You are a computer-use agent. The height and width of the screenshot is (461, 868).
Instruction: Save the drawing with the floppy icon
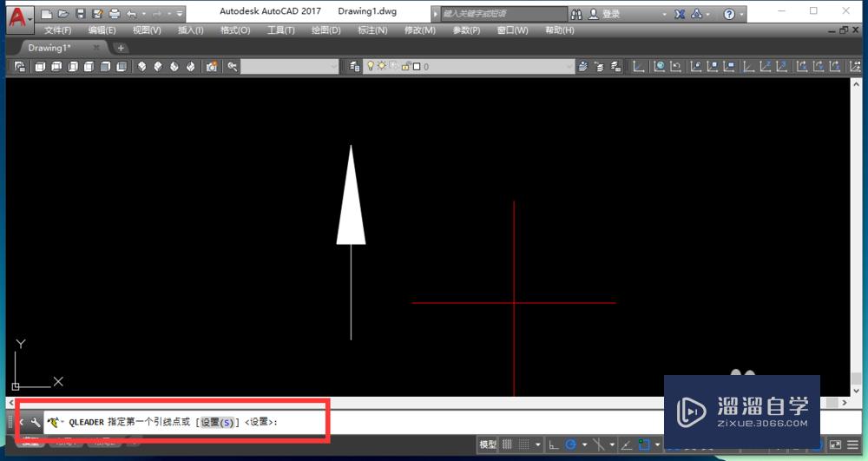(80, 14)
